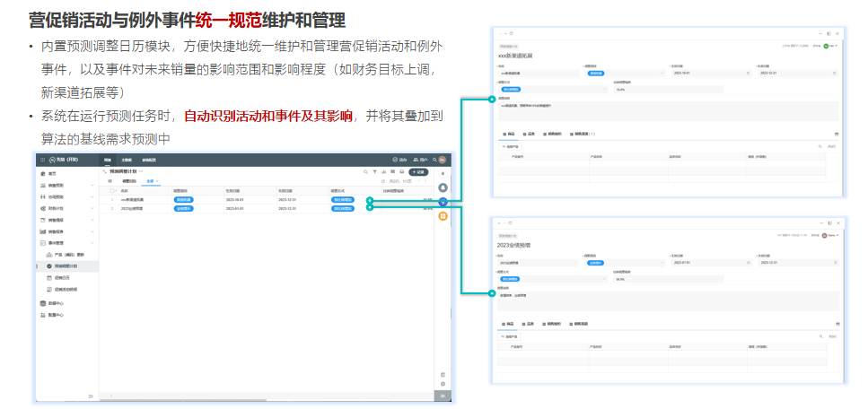Go to previous record in xxx新渠道拓展 window
868x409 pixels.
click(499, 34)
